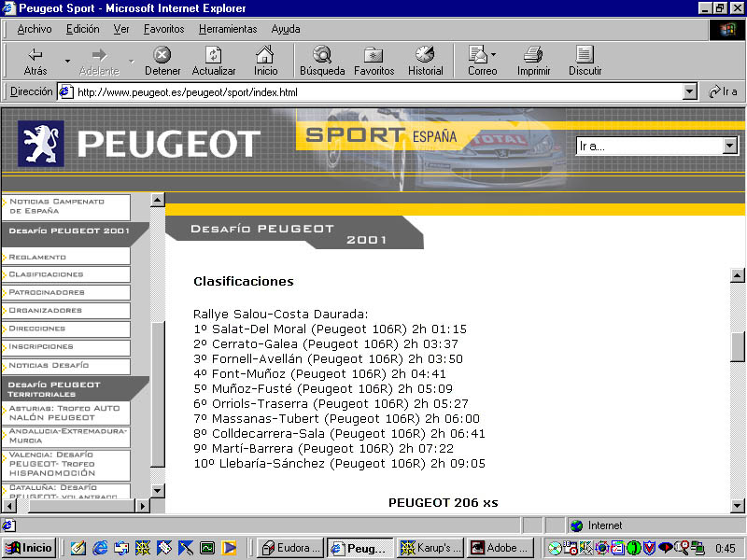Open the Edición menu

[x=82, y=29]
